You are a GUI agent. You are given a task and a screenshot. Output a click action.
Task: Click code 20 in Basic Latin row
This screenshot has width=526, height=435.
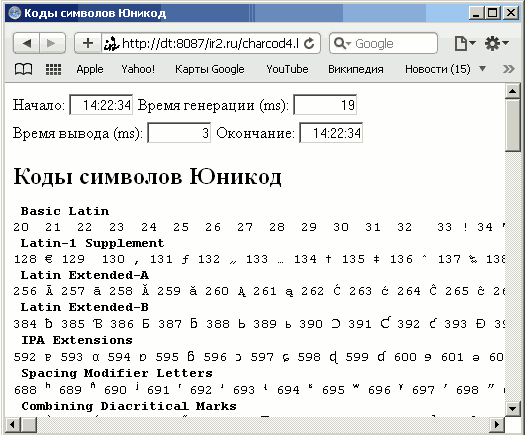click(21, 227)
